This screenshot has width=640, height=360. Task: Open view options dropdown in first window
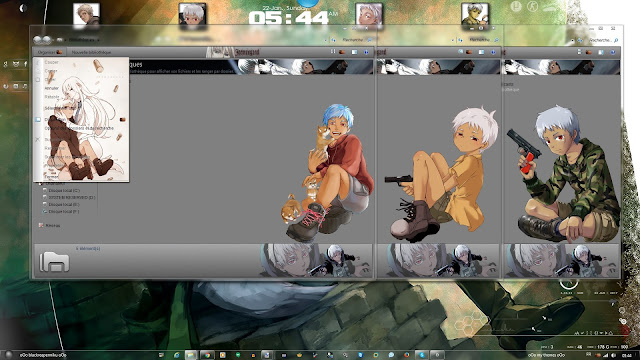coord(342,52)
